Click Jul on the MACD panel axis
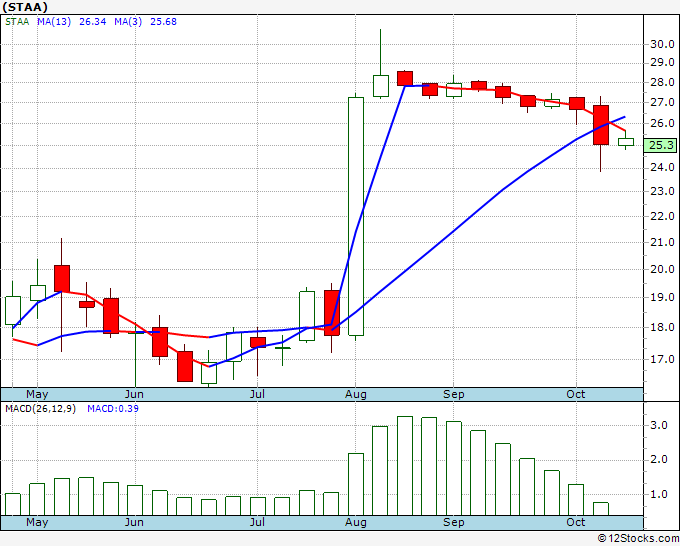The width and height of the screenshot is (680, 546). pos(257,523)
